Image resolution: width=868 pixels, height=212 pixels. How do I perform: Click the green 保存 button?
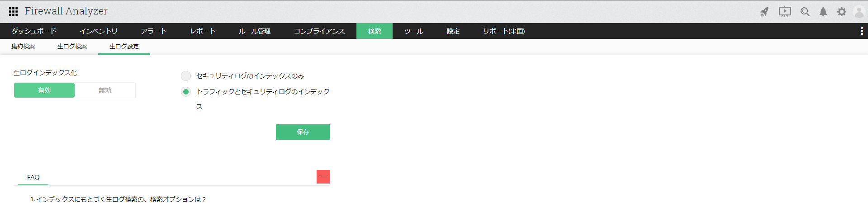[x=303, y=132]
